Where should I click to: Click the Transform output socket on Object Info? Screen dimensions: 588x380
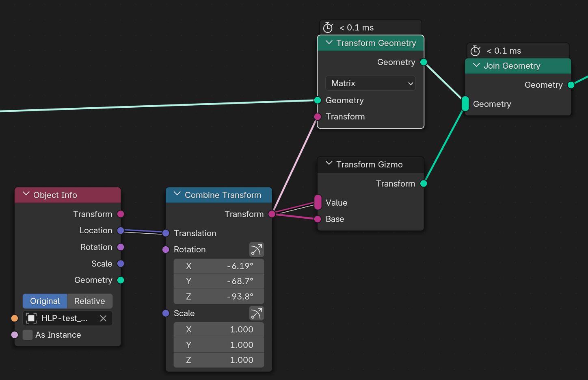click(x=121, y=214)
